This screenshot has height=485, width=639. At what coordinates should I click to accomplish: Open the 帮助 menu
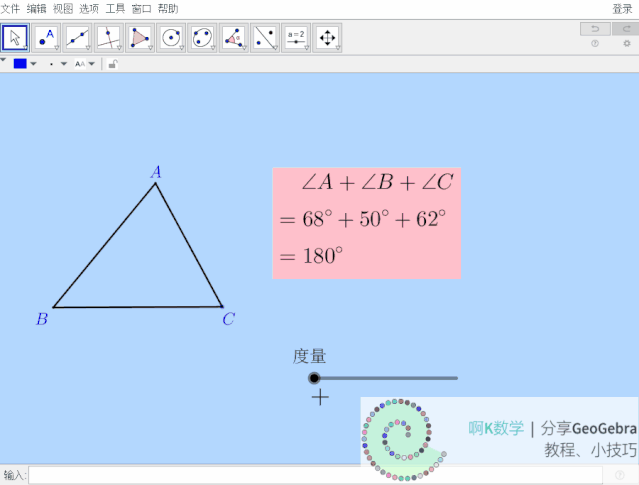168,9
